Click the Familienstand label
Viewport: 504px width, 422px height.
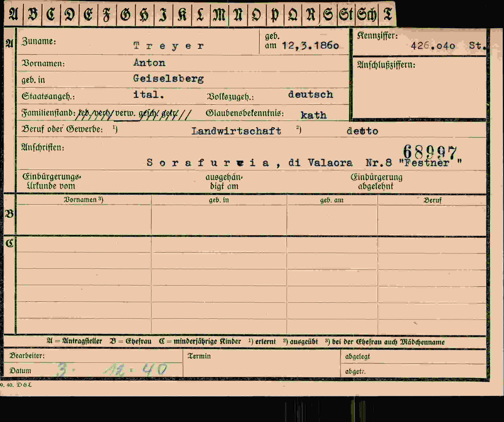click(x=48, y=113)
